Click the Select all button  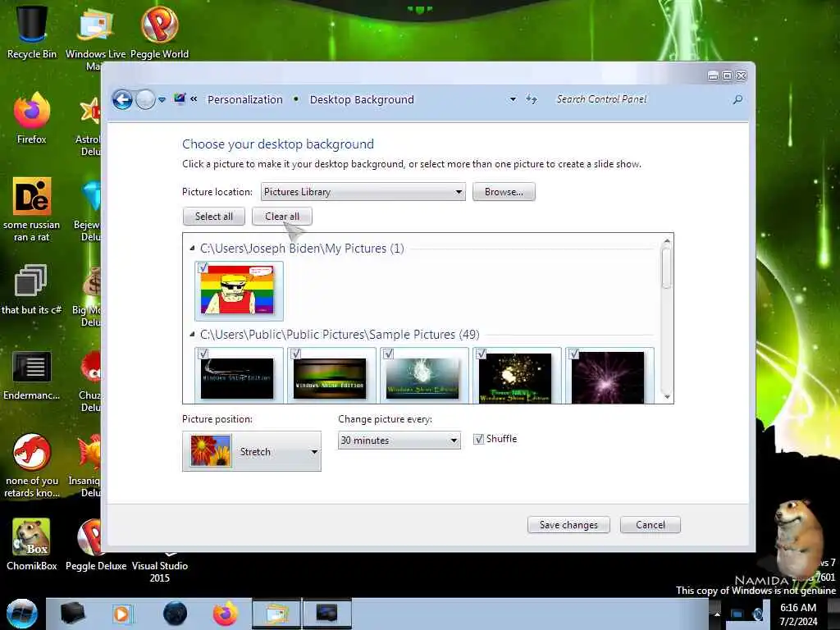tap(214, 217)
